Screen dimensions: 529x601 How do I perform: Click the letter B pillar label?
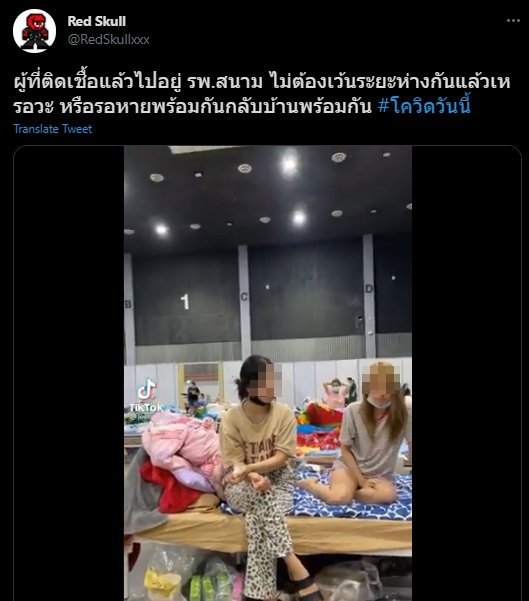coord(128,304)
